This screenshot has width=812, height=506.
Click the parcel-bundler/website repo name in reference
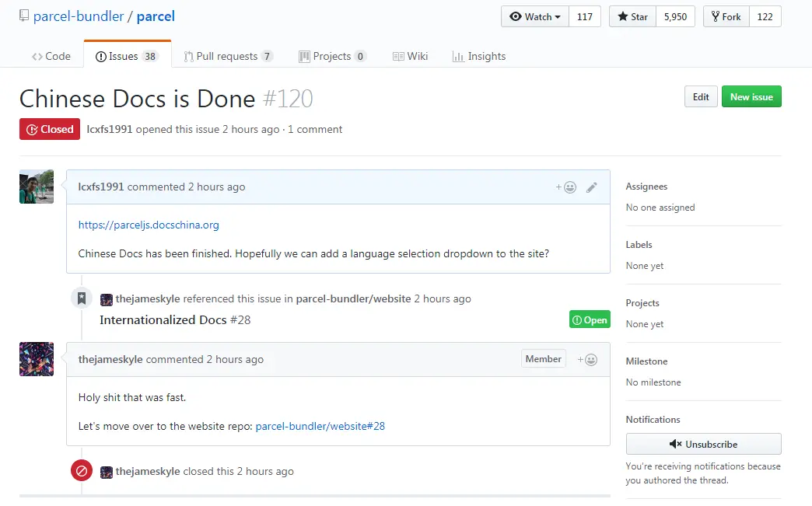(353, 299)
